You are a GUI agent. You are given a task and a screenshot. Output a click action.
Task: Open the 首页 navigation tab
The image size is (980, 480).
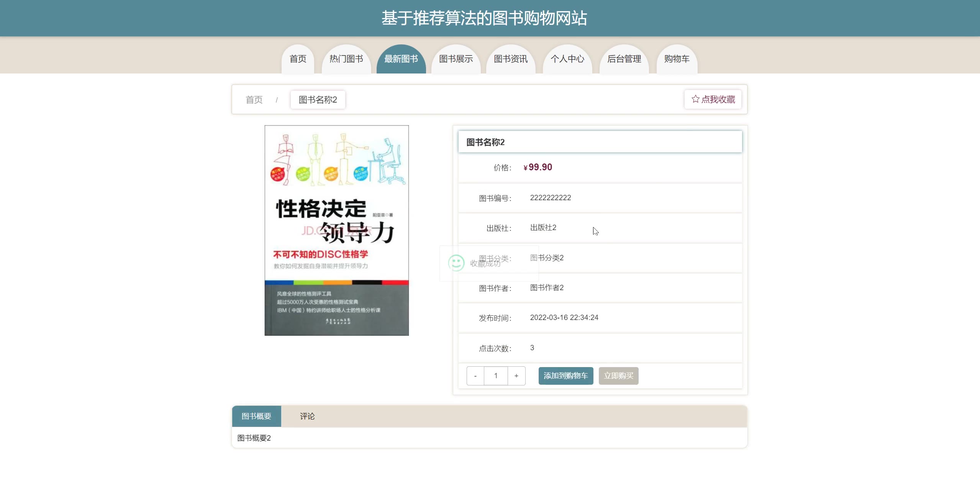[298, 59]
